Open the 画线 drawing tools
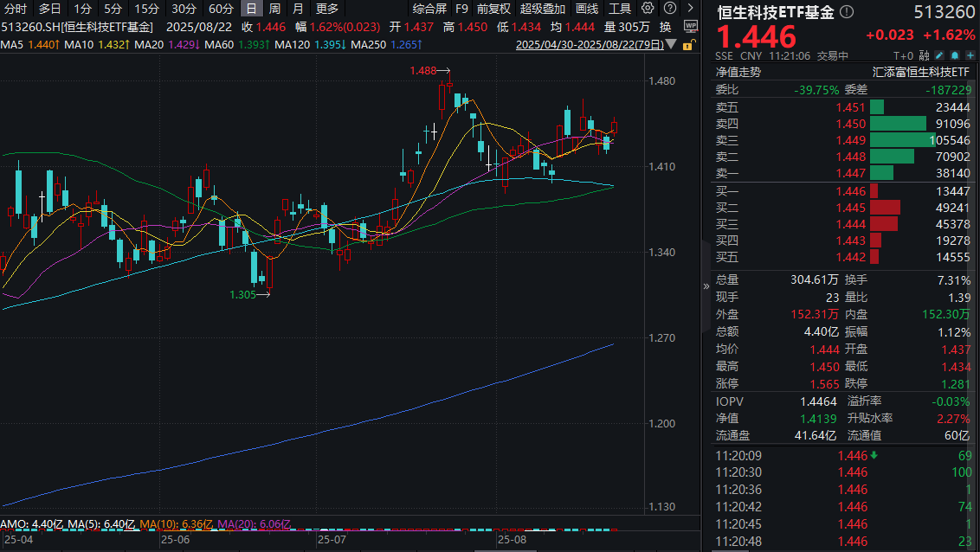Viewport: 980px width, 552px height. coord(587,9)
